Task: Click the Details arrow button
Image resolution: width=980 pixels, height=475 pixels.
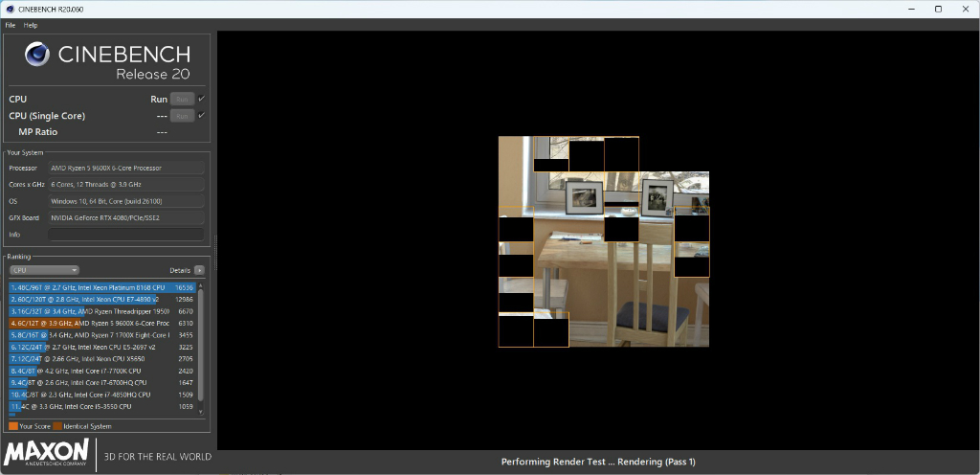Action: [199, 270]
